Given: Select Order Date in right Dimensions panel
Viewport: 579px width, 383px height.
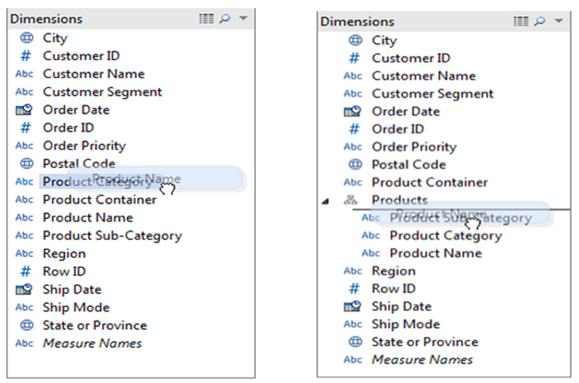Looking at the screenshot, I should click(406, 111).
